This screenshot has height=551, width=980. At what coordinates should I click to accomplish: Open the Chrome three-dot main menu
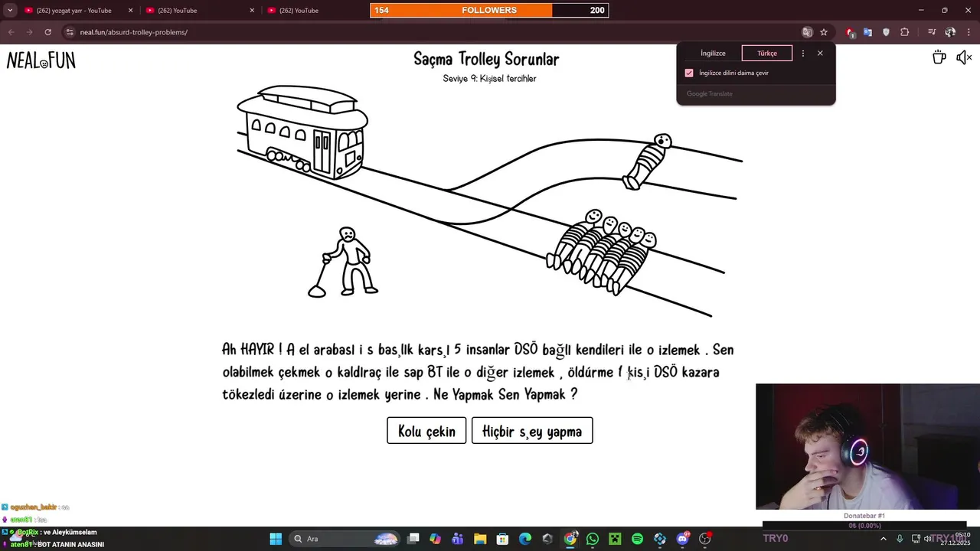(969, 32)
